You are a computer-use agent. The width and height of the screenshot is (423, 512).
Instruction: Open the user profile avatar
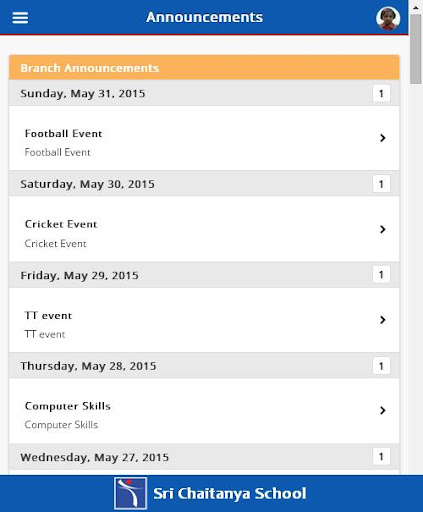click(x=388, y=18)
